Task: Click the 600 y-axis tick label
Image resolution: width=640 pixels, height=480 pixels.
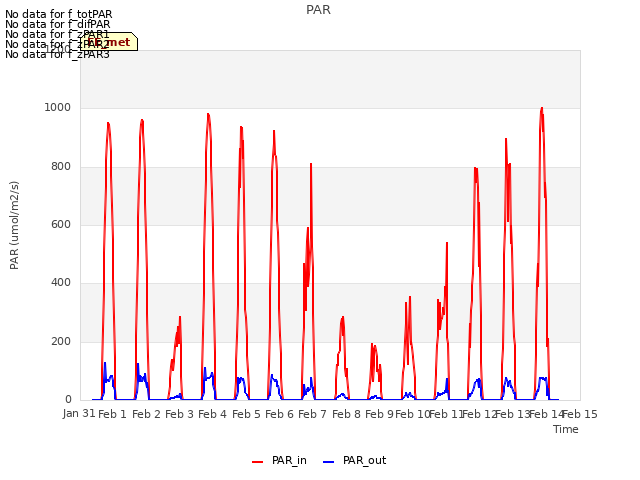Action: tap(61, 224)
